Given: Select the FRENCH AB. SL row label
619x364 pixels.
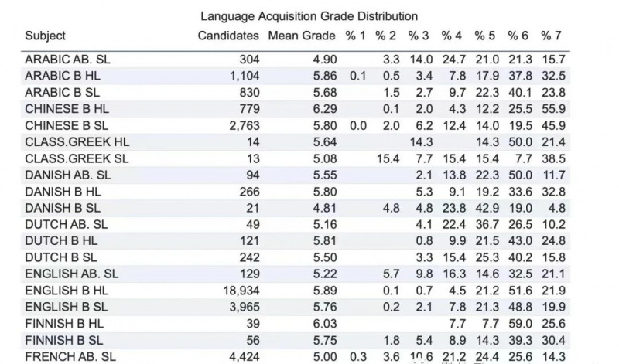Looking at the screenshot, I should click(70, 356).
